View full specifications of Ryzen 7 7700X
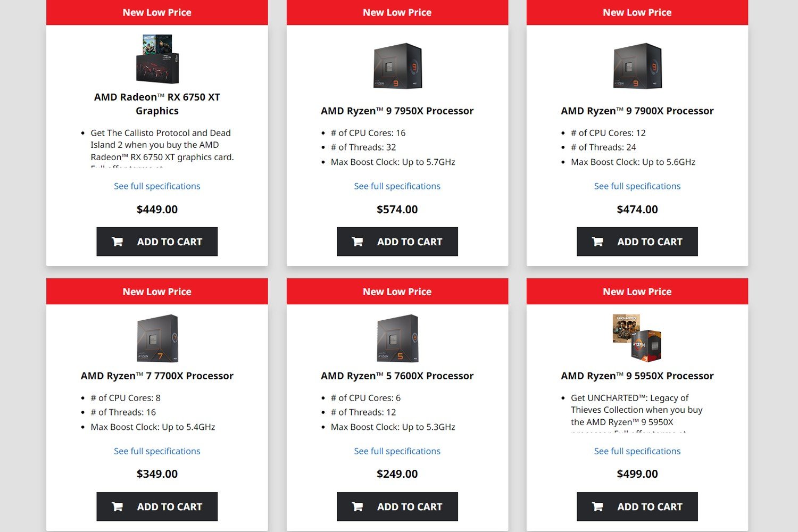Viewport: 798px width, 532px height. 157,451
